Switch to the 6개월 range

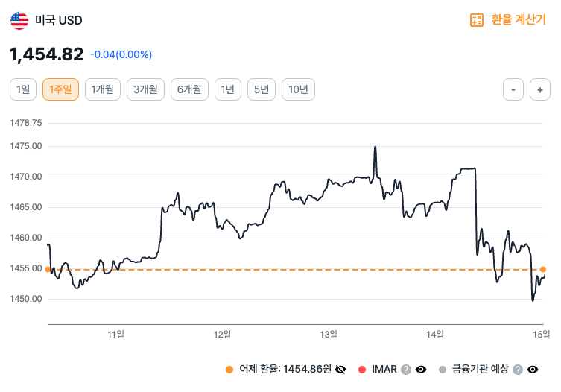[x=188, y=90]
